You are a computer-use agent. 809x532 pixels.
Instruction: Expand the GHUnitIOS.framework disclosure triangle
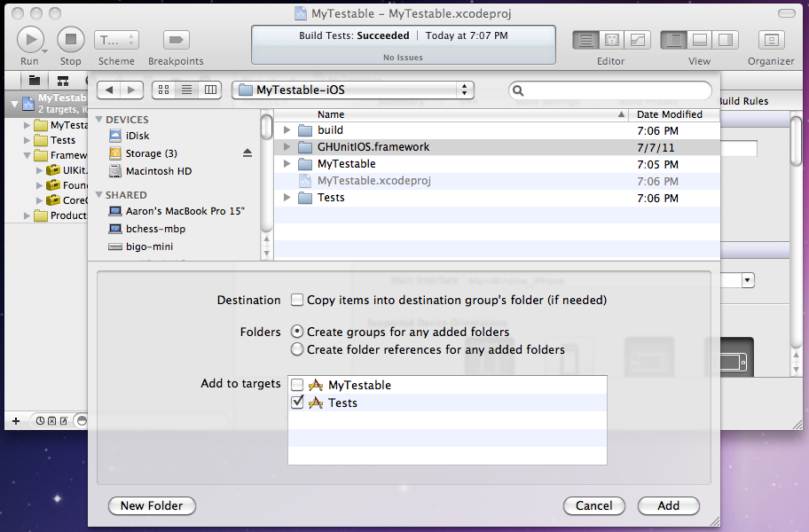(x=287, y=147)
